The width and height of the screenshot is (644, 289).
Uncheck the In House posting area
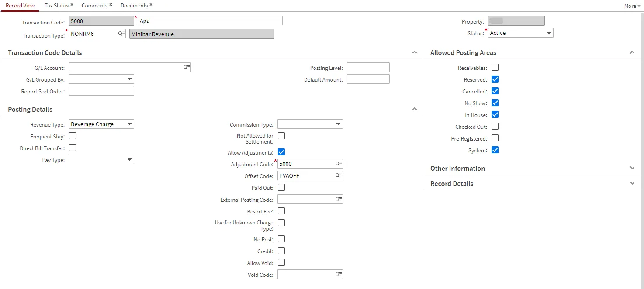point(495,114)
